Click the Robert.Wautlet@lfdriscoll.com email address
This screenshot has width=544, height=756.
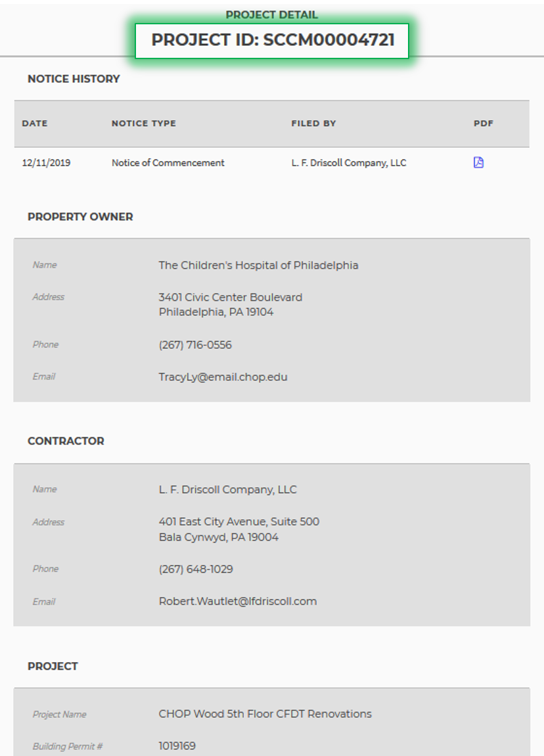coord(237,602)
